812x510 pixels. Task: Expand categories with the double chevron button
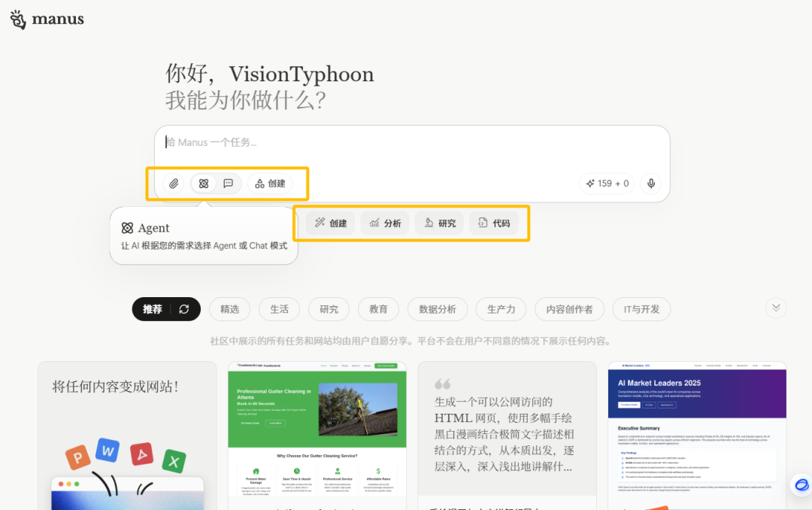pyautogui.click(x=776, y=308)
